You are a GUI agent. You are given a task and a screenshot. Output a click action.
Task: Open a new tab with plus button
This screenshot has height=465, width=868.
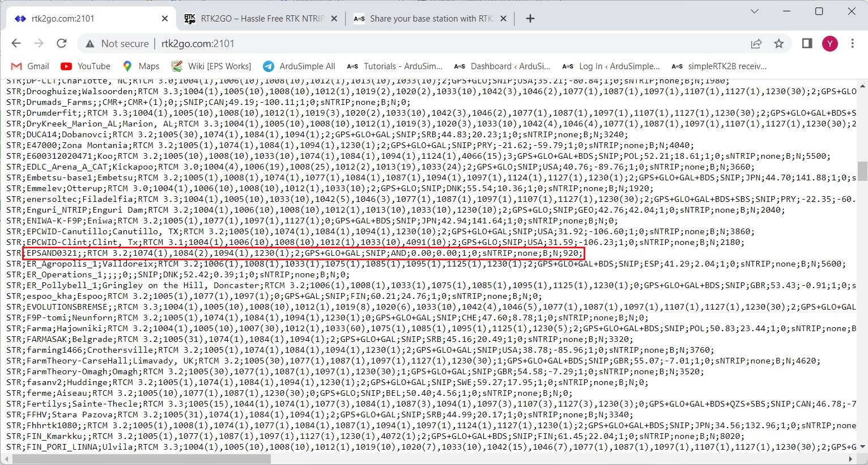coord(530,19)
